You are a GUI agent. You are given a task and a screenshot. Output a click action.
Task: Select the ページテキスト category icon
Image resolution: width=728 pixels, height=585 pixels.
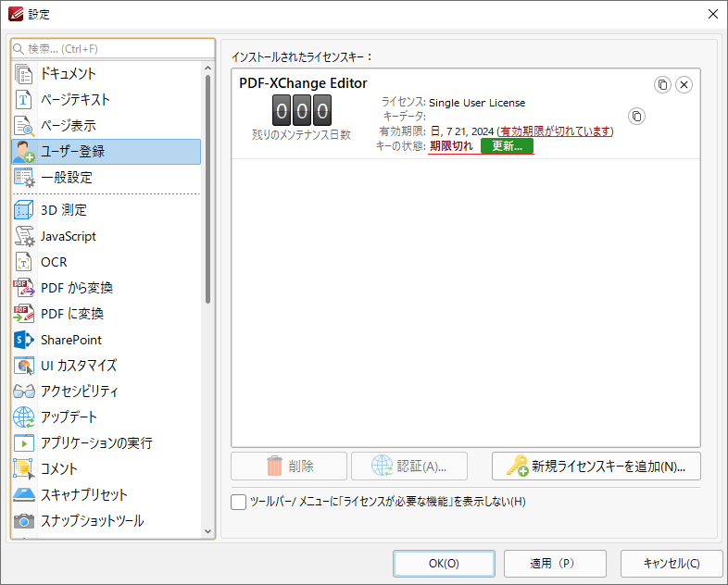(24, 99)
